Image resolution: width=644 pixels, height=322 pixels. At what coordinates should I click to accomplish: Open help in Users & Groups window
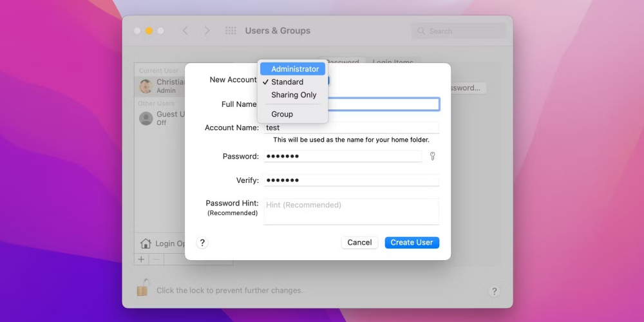click(494, 291)
